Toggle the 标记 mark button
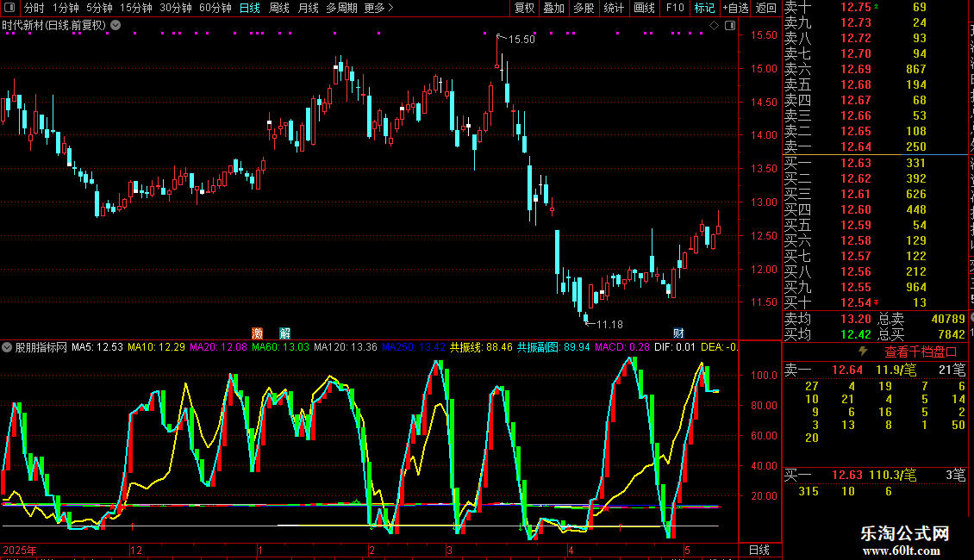 [704, 8]
